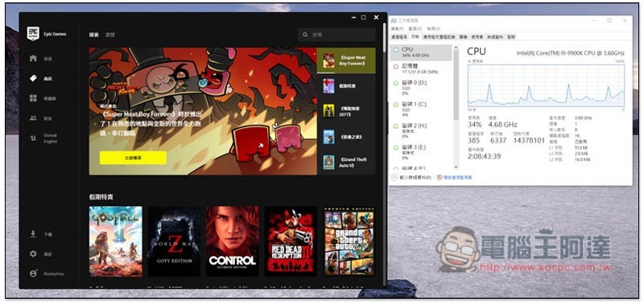
Task: Select the Cyberpunk 2077 carousel thumbnail
Action: pos(328,111)
